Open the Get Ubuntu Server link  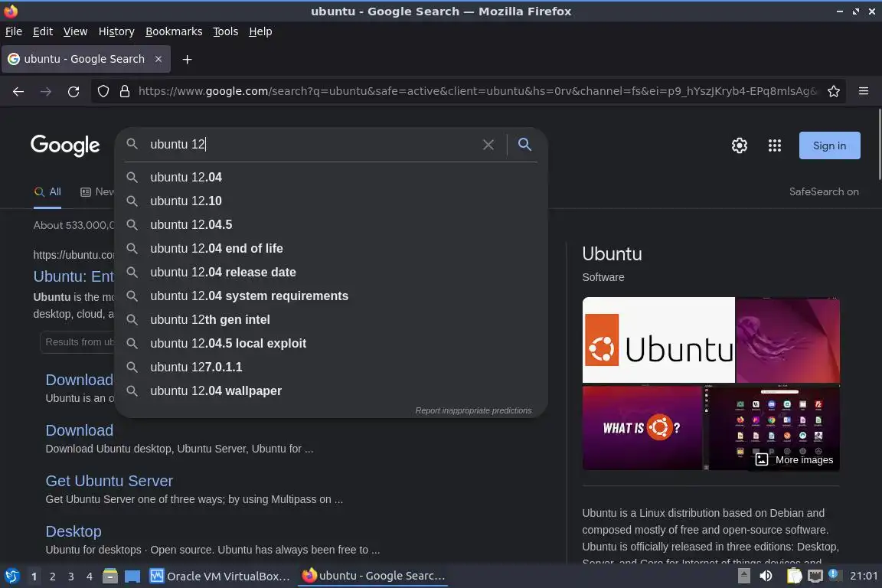[x=109, y=481]
